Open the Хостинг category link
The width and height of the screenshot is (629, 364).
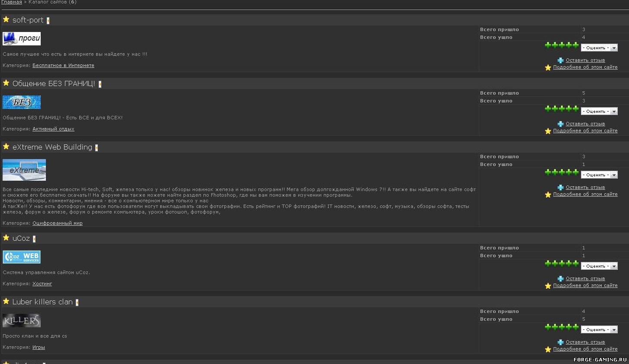pos(42,284)
